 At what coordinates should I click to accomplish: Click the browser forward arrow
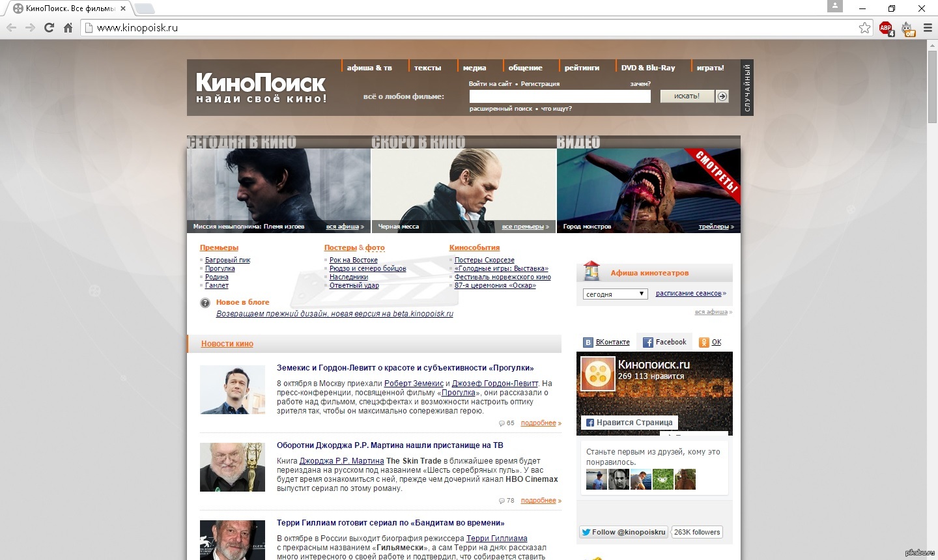[x=30, y=27]
